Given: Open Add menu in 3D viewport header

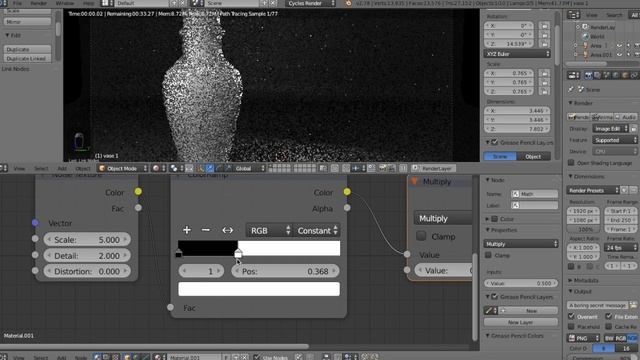Looking at the screenshot, I should pyautogui.click(x=62, y=168).
